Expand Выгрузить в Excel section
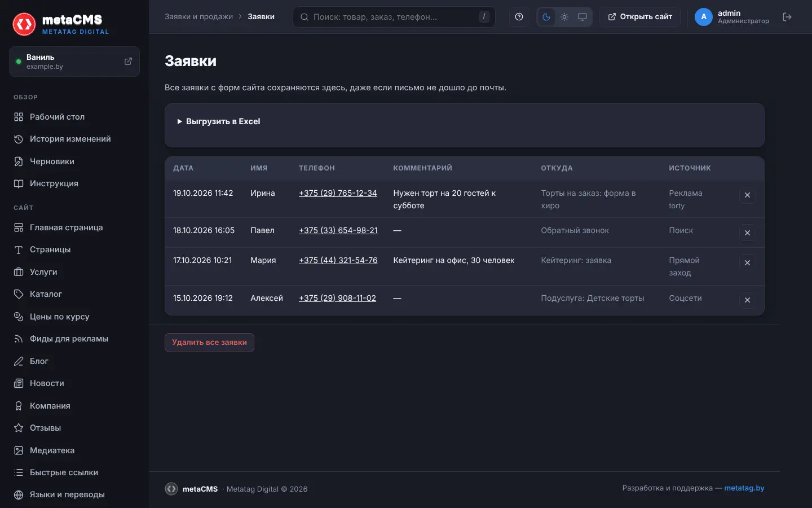Viewport: 812px width, 508px height. pyautogui.click(x=219, y=121)
